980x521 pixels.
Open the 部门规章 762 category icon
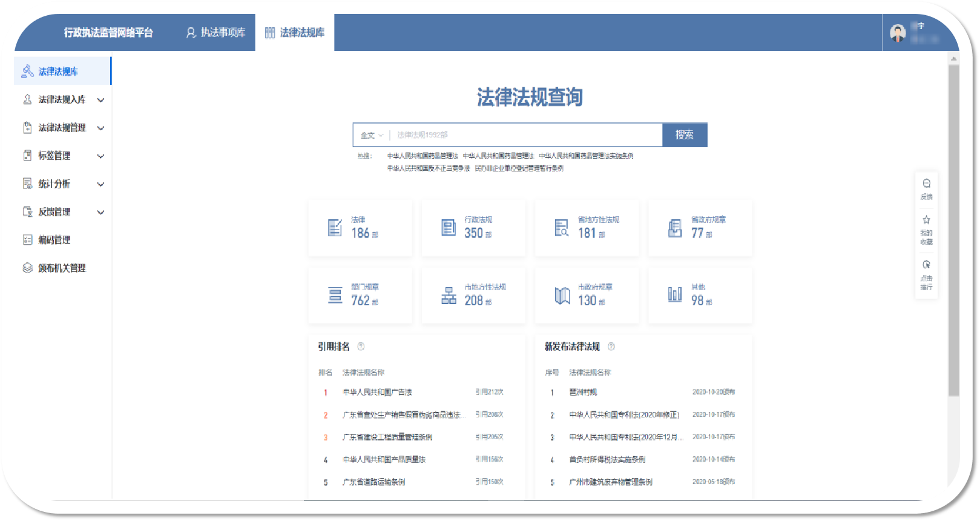point(335,295)
